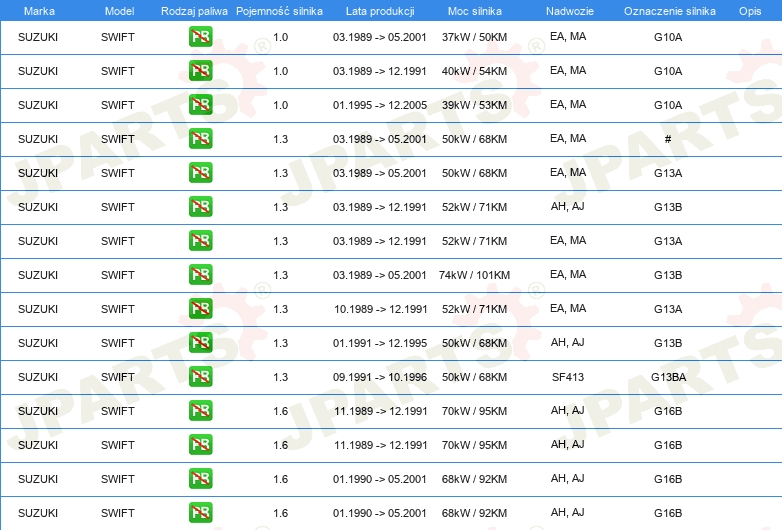This screenshot has height=530, width=782.
Task: Select the 39kW / 53KM power cell
Action: [474, 105]
